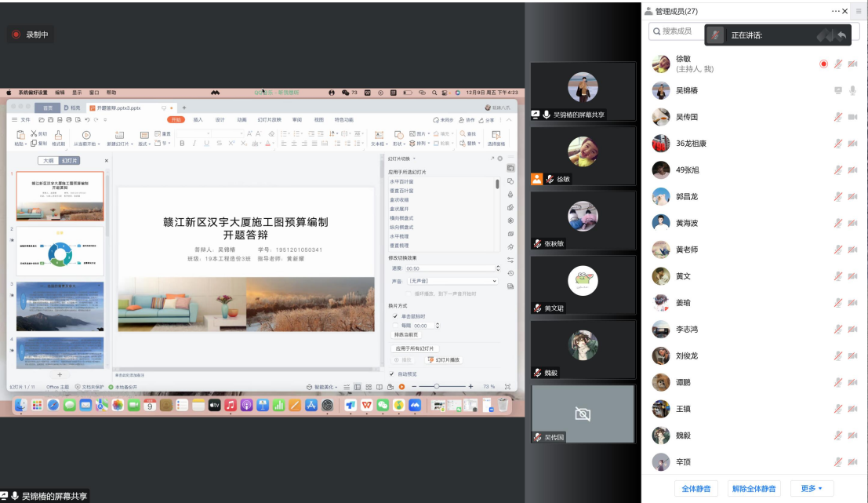868x503 pixels.
Task: Click the microphone icon for 吴锦椿
Action: pyautogui.click(x=852, y=90)
